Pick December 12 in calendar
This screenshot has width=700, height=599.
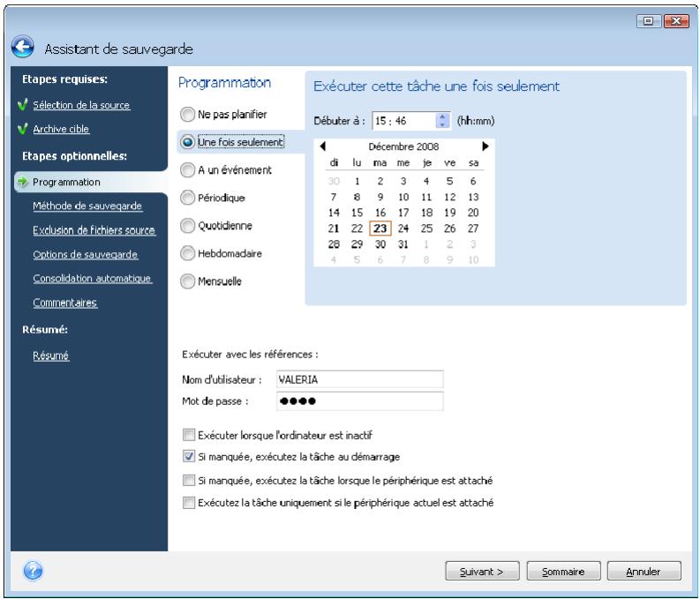tap(450, 197)
